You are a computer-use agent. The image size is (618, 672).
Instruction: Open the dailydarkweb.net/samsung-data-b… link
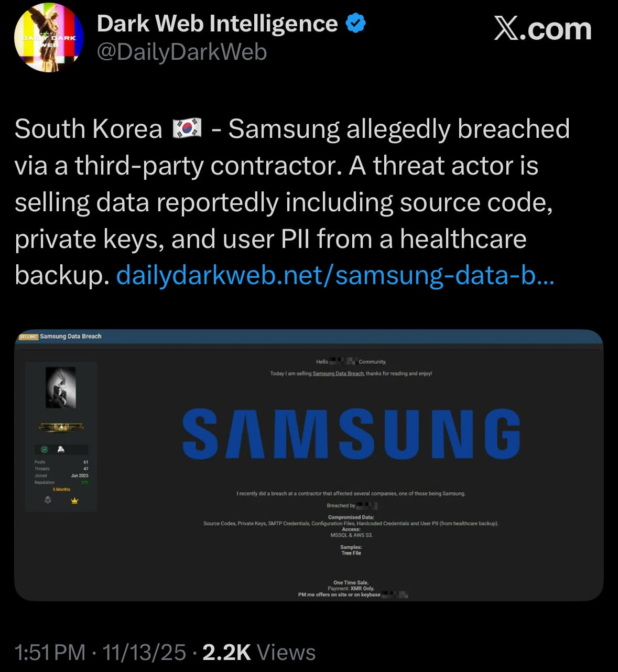(x=335, y=275)
